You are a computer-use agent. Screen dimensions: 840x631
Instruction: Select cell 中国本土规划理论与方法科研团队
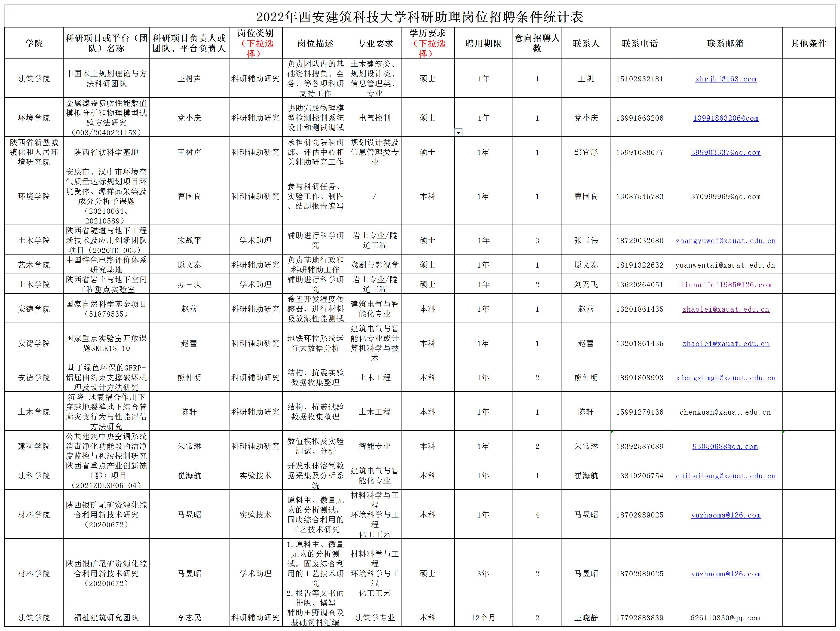click(x=107, y=78)
